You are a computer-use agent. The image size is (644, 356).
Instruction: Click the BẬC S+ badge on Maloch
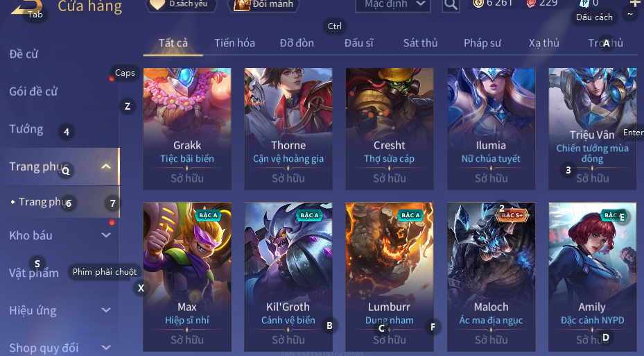coord(512,215)
